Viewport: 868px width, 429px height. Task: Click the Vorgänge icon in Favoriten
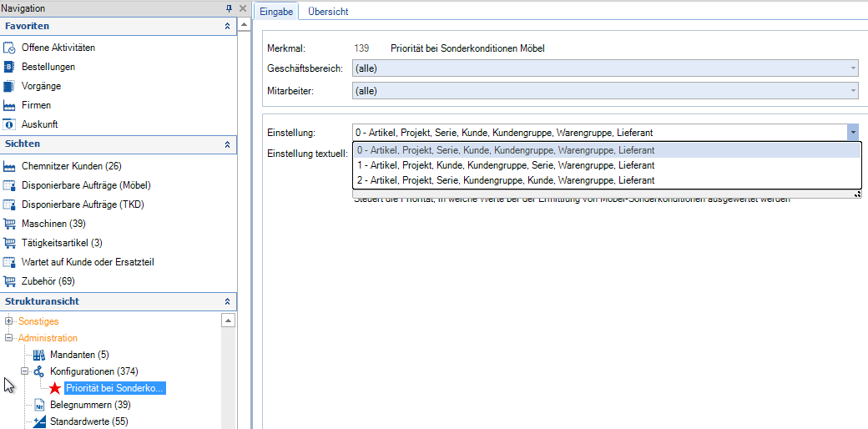click(x=10, y=87)
